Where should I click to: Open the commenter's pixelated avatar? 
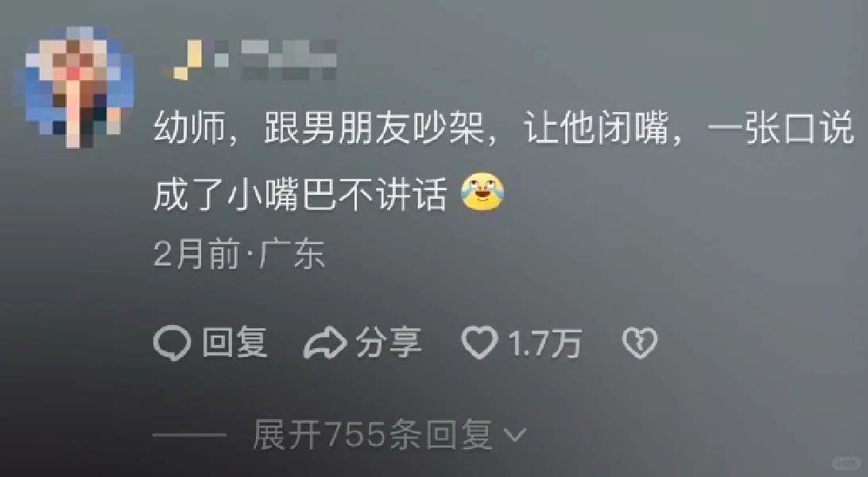point(80,87)
